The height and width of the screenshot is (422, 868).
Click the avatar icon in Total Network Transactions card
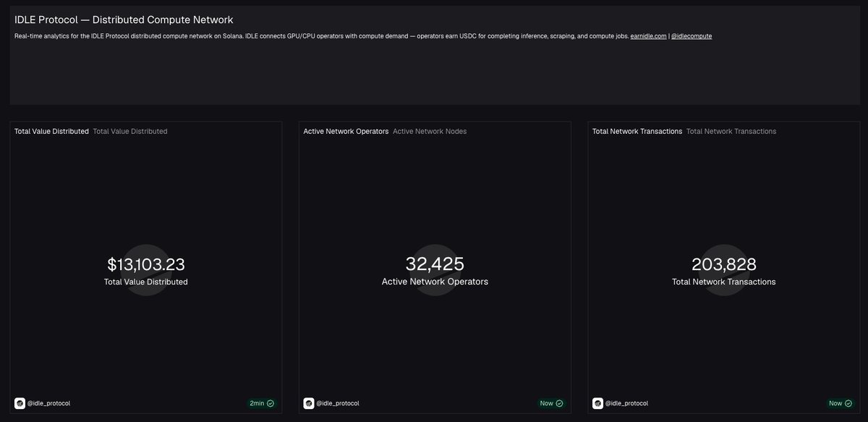(x=597, y=403)
